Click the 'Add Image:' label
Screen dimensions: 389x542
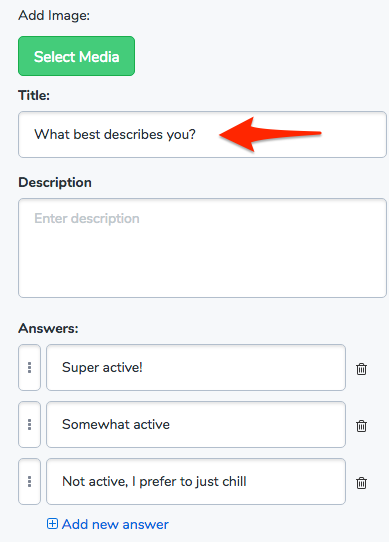[x=54, y=16]
